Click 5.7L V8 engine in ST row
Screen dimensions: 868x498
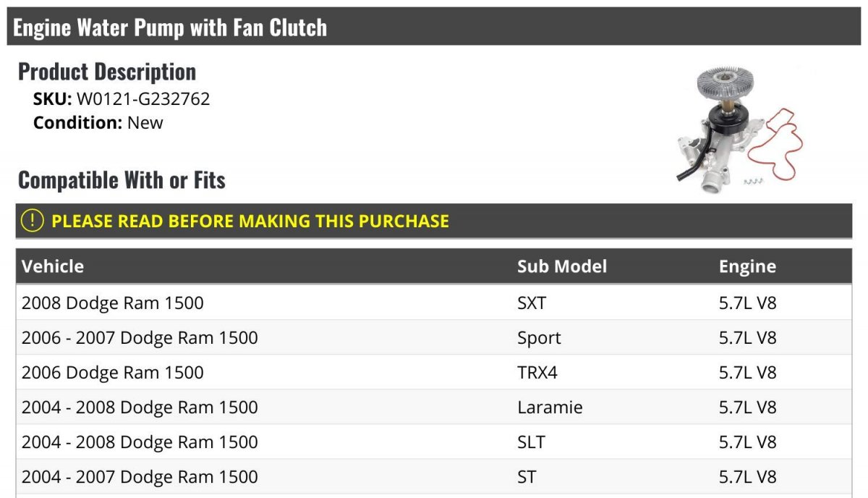747,476
